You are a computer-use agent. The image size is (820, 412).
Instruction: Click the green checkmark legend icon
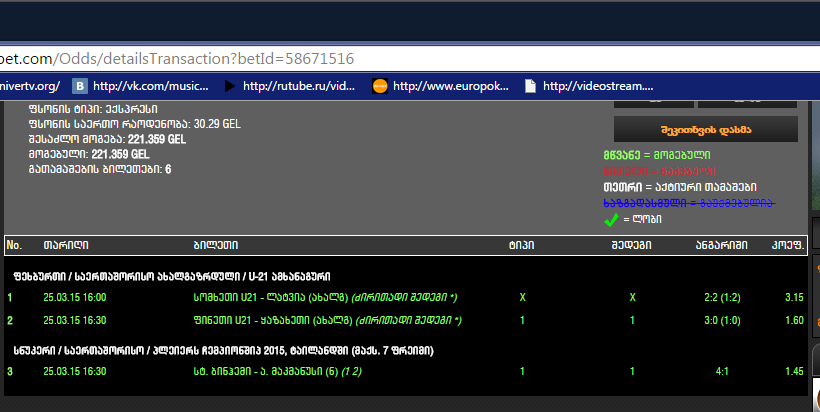[x=611, y=220]
